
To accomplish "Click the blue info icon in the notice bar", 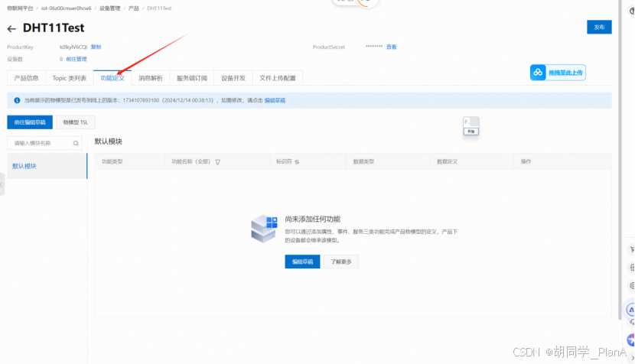I will pyautogui.click(x=17, y=100).
